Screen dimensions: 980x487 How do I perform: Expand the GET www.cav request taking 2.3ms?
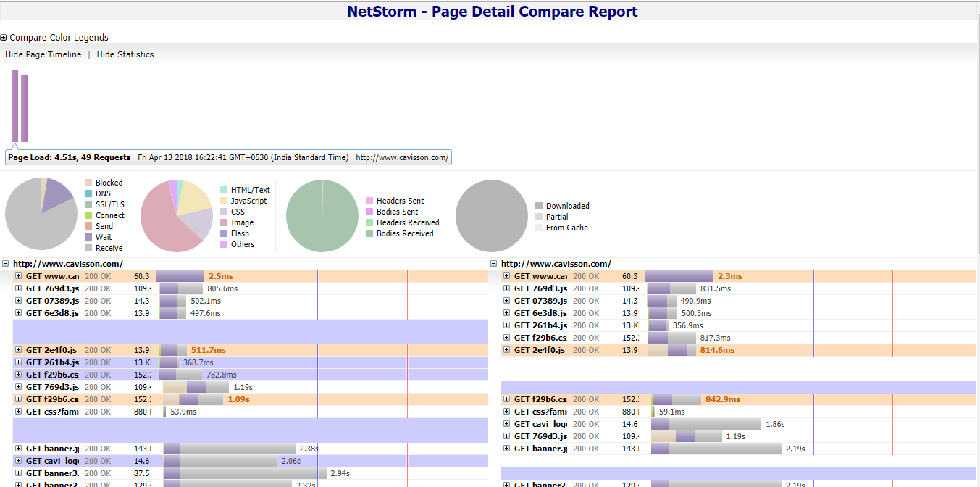point(507,276)
